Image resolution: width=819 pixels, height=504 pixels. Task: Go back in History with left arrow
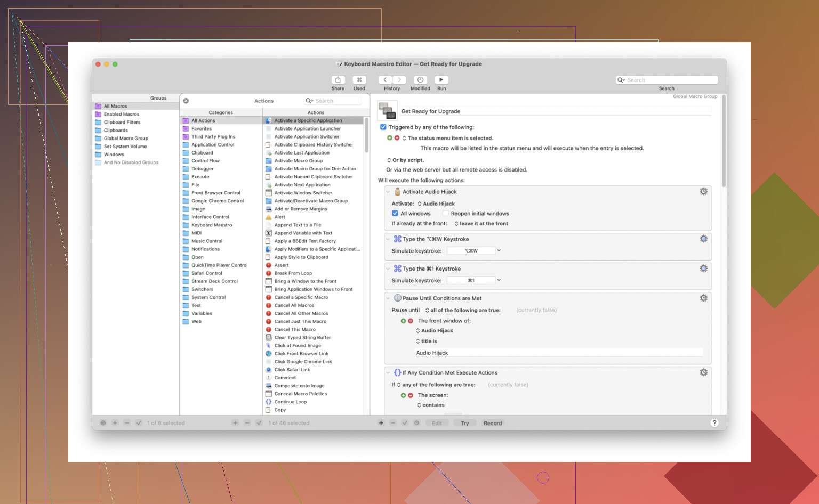pos(385,80)
